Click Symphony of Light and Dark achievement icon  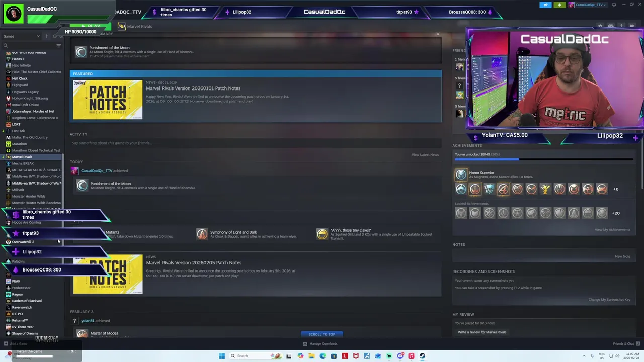point(202,234)
